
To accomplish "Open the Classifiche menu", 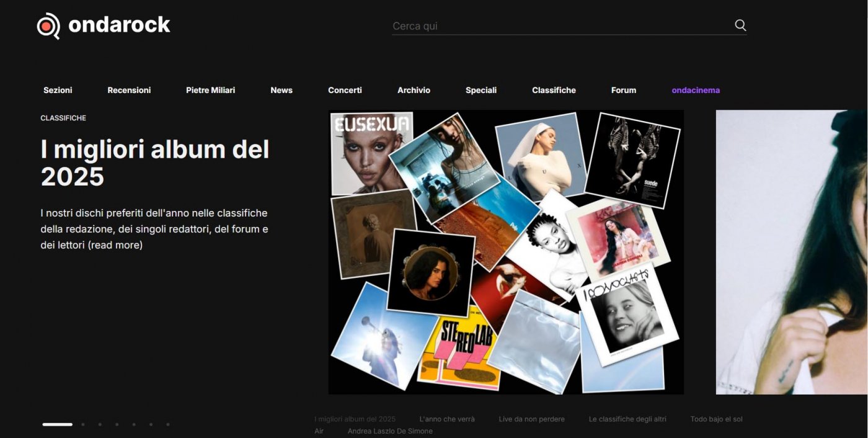I will (554, 90).
